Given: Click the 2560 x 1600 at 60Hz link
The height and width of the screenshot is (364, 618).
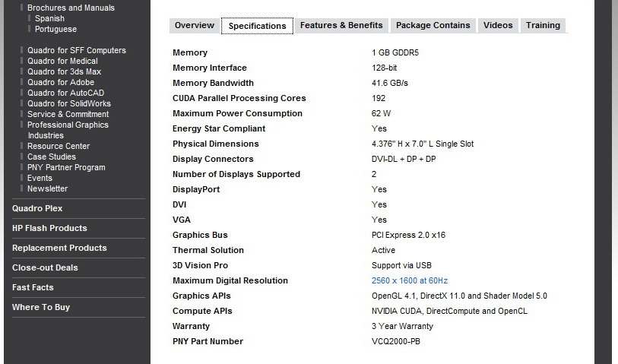Looking at the screenshot, I should click(410, 280).
